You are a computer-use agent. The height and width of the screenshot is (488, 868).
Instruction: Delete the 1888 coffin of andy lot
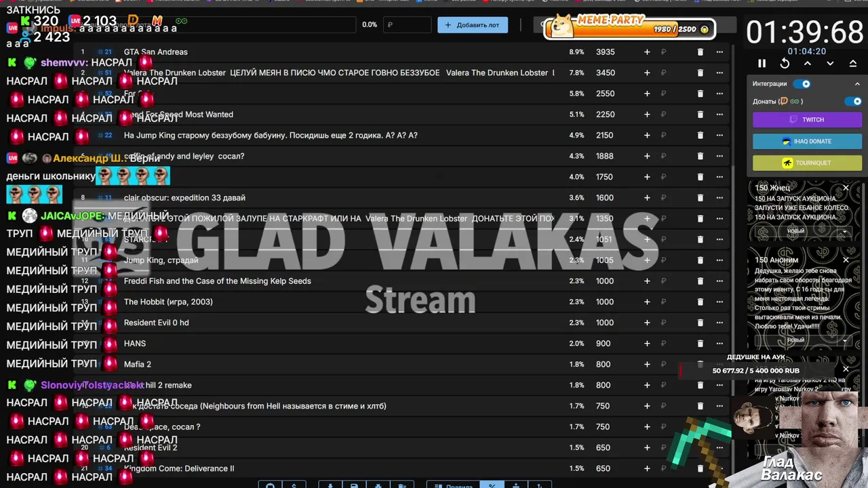tap(701, 156)
